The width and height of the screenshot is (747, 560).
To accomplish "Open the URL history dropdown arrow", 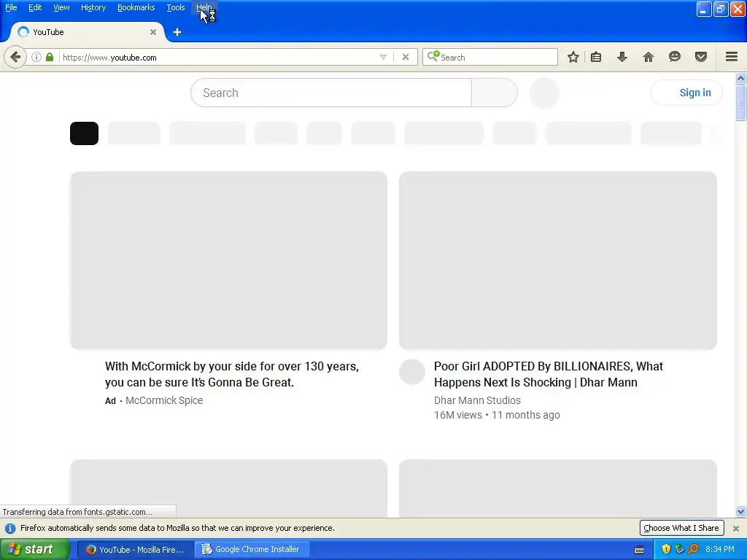I will tap(383, 57).
